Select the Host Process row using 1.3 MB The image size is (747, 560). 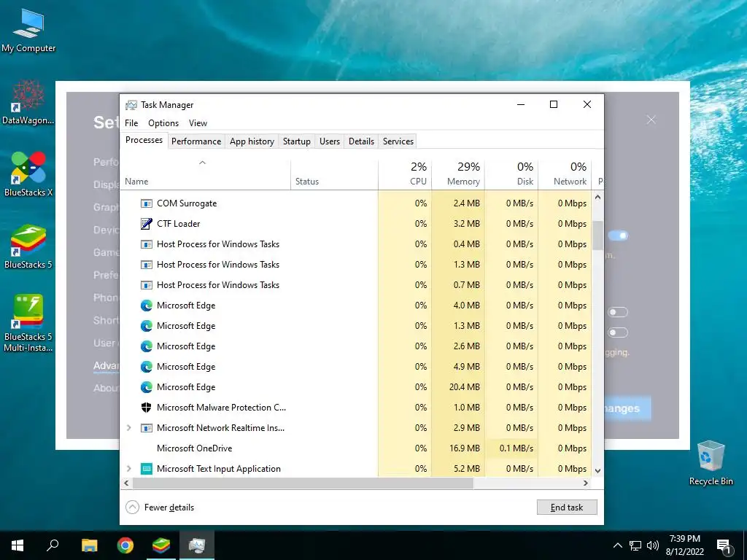click(356, 265)
